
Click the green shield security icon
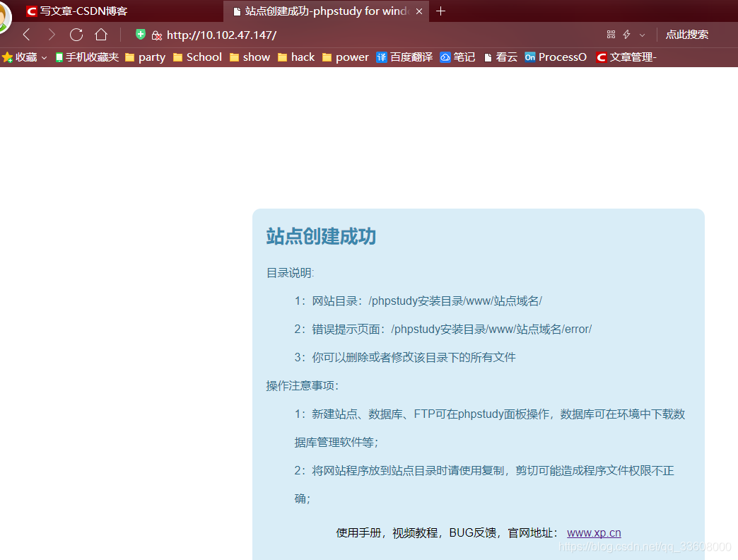tap(140, 34)
